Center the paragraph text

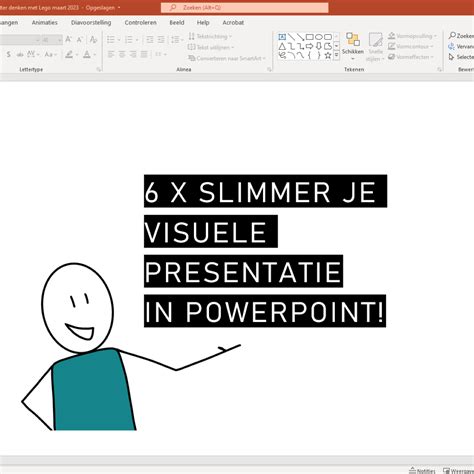point(122,54)
